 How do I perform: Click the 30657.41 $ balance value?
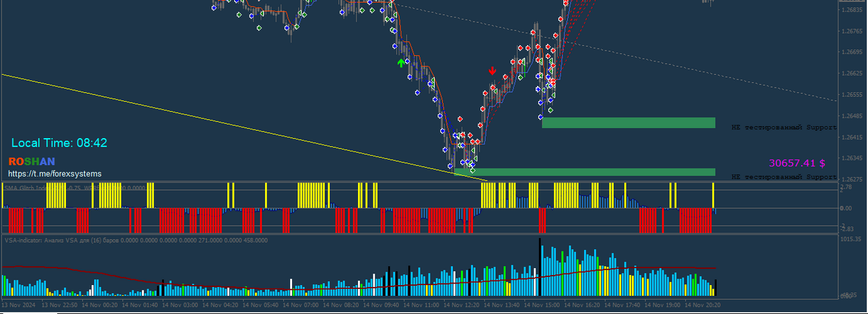[x=797, y=163]
